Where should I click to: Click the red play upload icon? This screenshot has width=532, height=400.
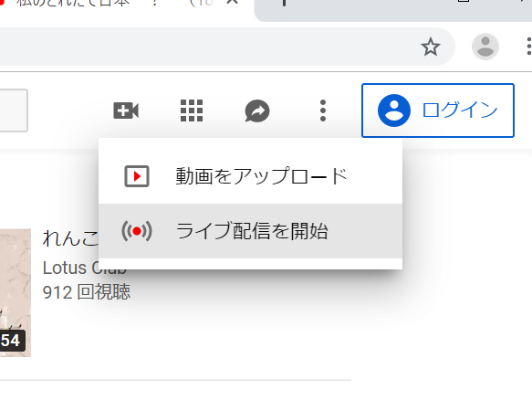pyautogui.click(x=137, y=176)
